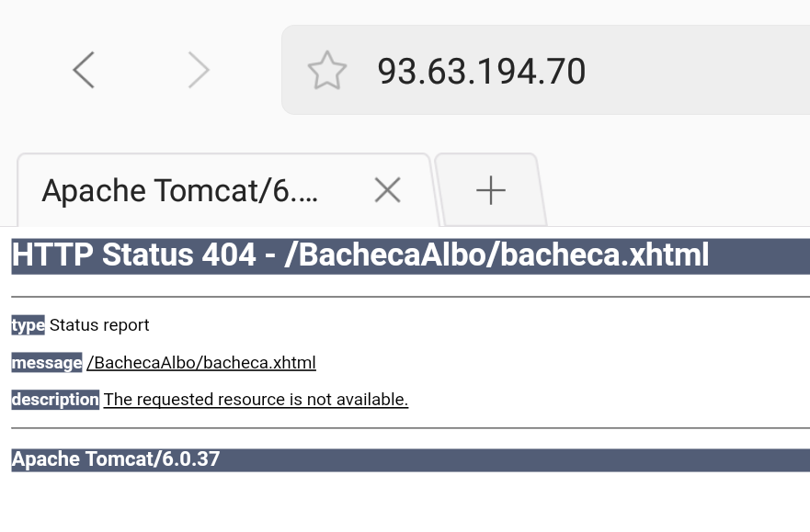Image resolution: width=810 pixels, height=532 pixels.
Task: Click the 'Status report' text
Action: pos(99,325)
